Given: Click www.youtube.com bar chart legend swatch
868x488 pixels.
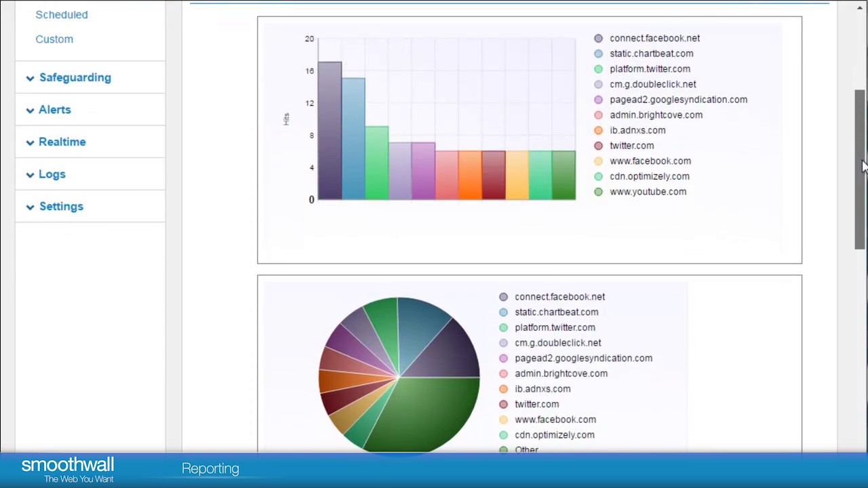Looking at the screenshot, I should 598,192.
